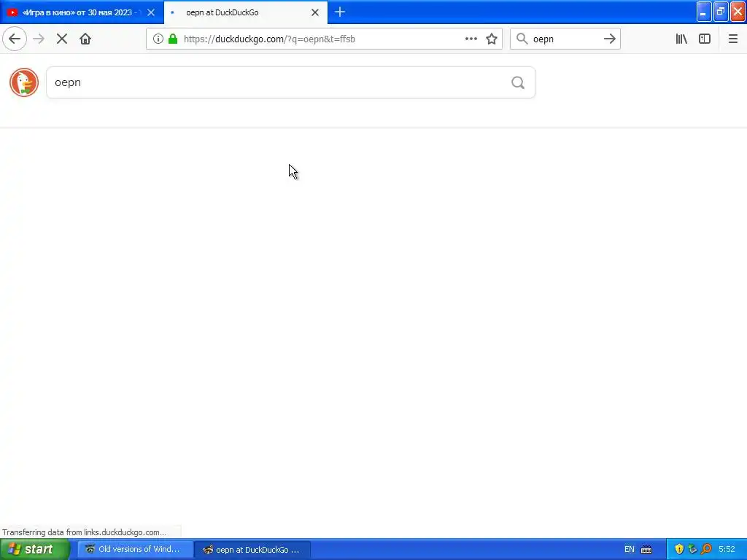Open a new tab with plus
747x560 pixels.
click(x=340, y=12)
